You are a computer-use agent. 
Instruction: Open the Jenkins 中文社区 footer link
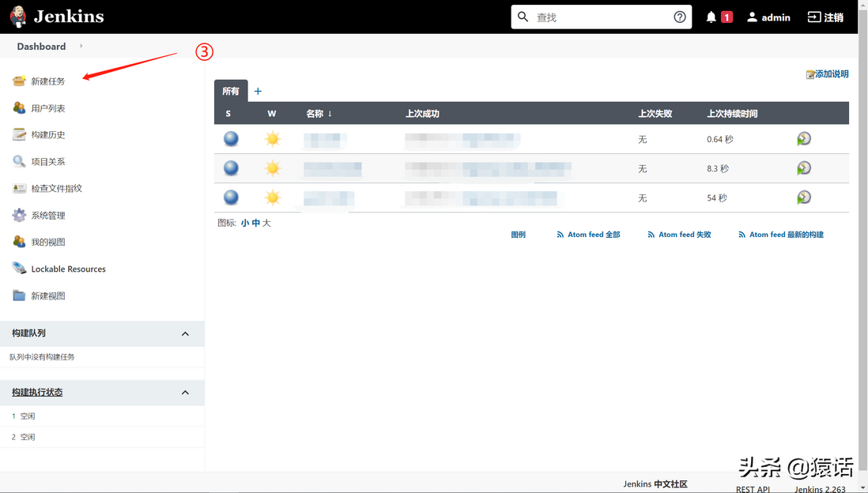[x=655, y=484]
